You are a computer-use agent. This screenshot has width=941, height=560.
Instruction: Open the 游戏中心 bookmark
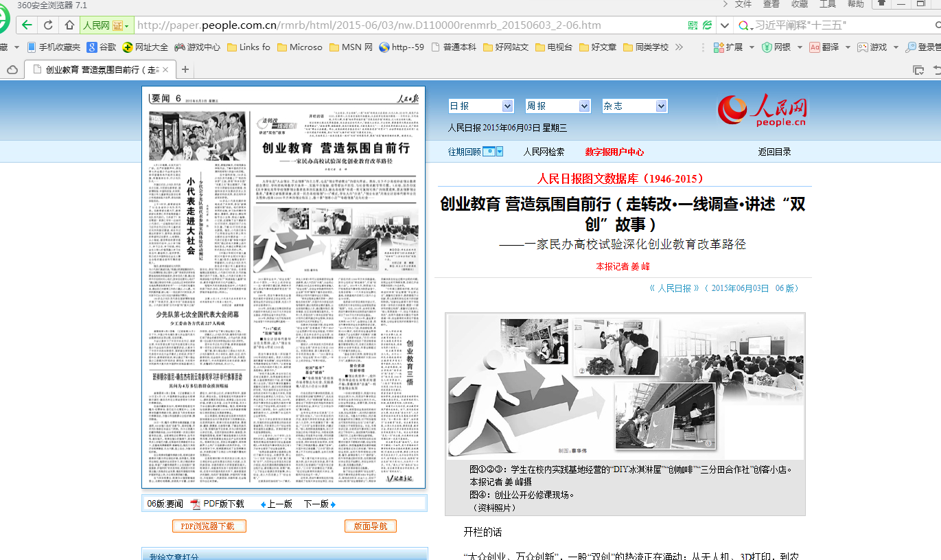pyautogui.click(x=198, y=47)
